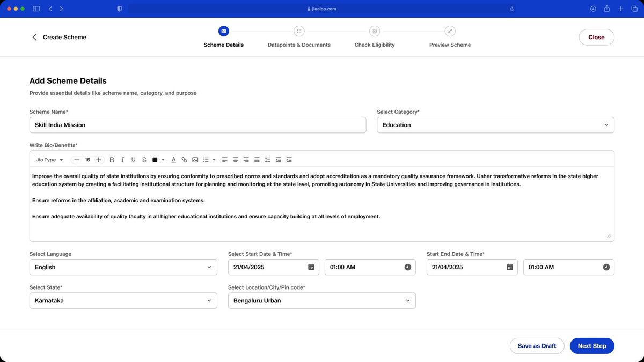The image size is (644, 362).
Task: Open the start date calendar picker
Action: (x=311, y=267)
